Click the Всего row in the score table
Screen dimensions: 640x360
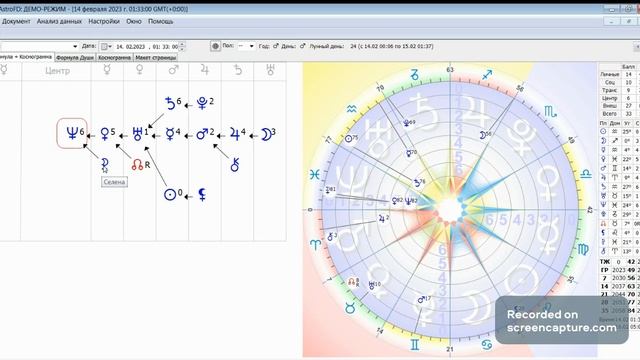tap(618, 113)
